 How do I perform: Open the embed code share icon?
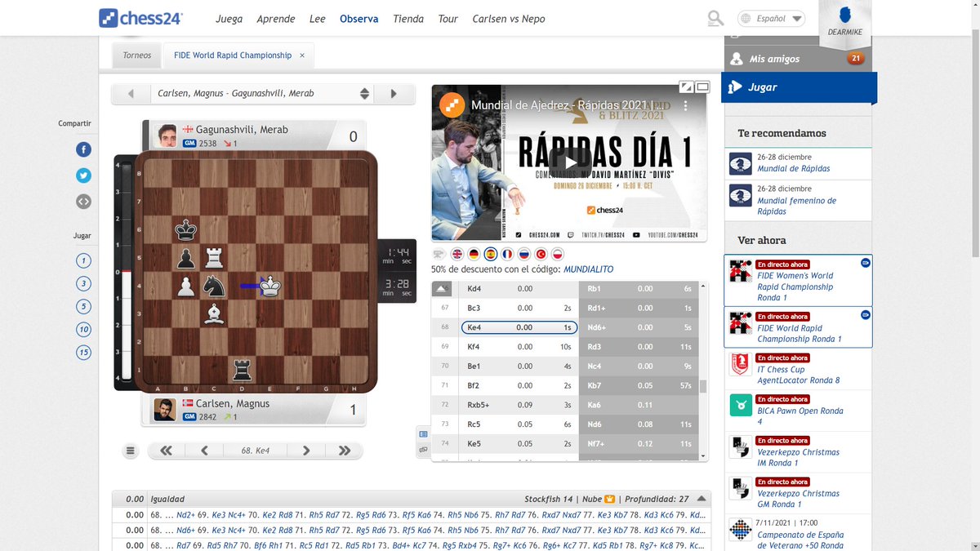(x=83, y=201)
